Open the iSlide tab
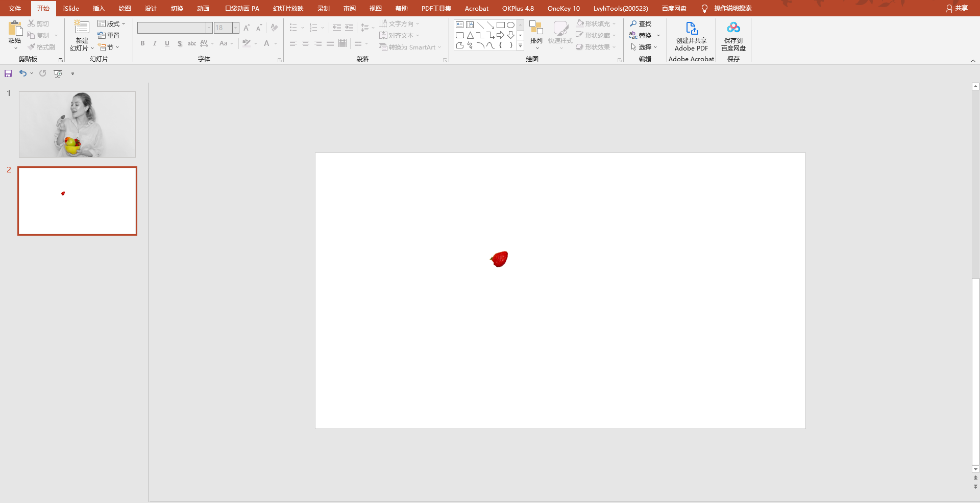980x503 pixels. [x=71, y=8]
